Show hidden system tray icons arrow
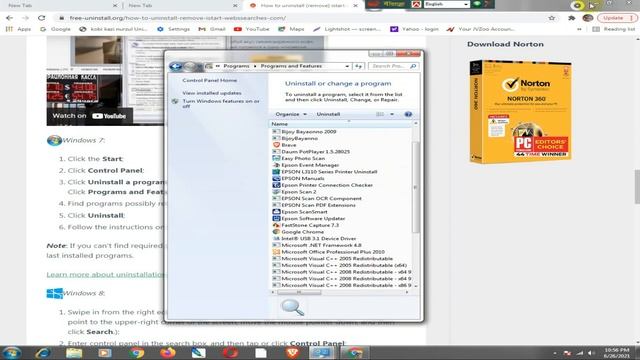The height and width of the screenshot is (360, 640). tap(555, 353)
